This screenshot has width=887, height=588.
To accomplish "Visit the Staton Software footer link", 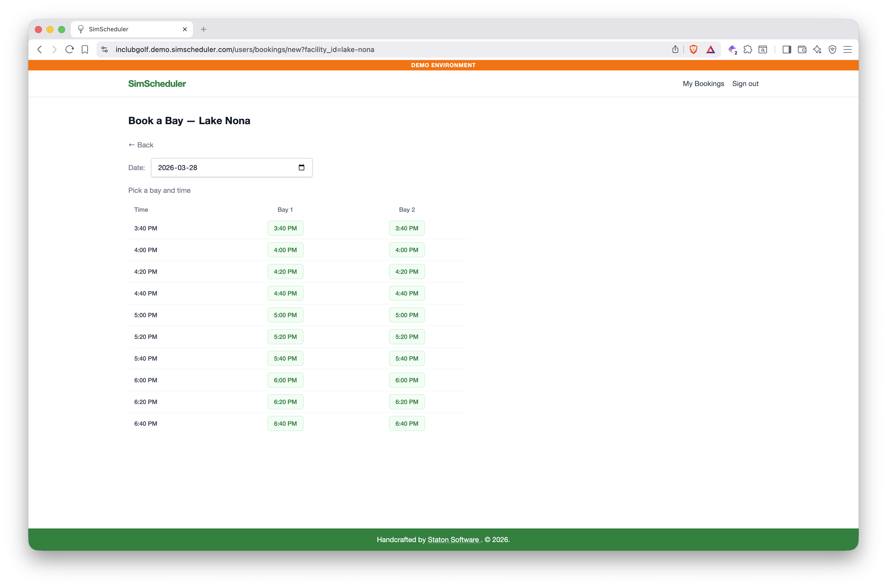I will click(454, 539).
